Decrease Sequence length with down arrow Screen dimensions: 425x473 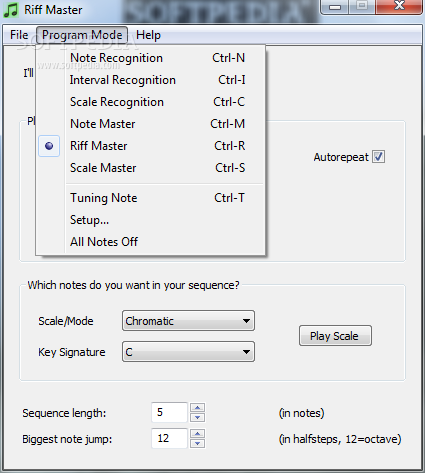[198, 417]
